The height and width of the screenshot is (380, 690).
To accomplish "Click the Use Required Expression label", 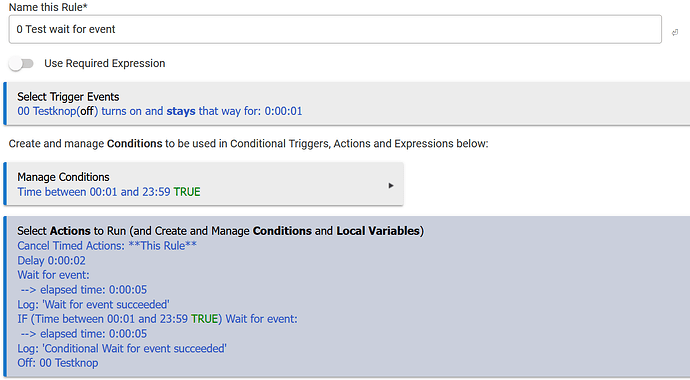I will pyautogui.click(x=105, y=63).
